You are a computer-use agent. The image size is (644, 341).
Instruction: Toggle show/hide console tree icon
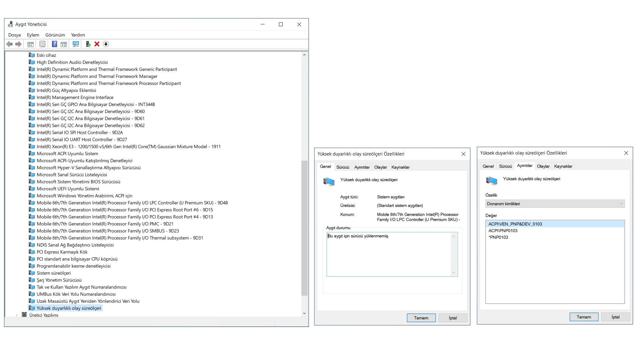30,44
